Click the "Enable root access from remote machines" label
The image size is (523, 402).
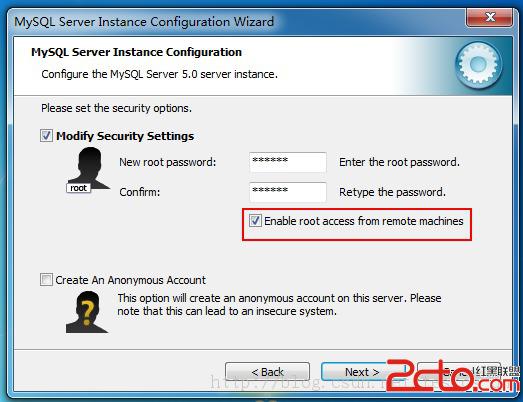(x=364, y=221)
